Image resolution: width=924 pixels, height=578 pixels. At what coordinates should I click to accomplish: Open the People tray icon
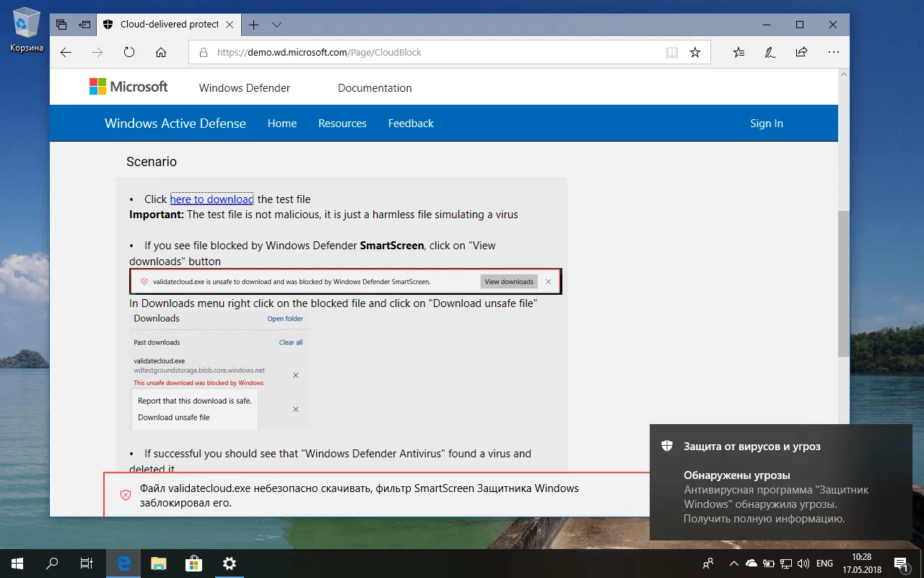(709, 563)
